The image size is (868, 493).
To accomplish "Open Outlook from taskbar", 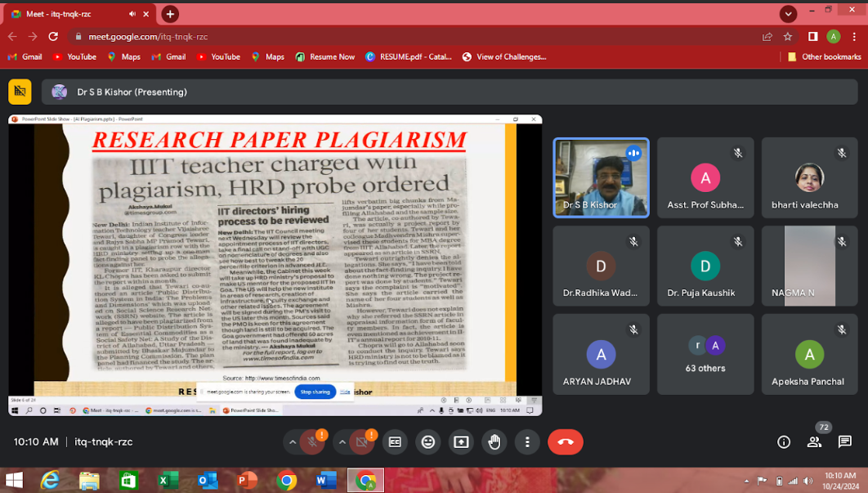I will (208, 480).
